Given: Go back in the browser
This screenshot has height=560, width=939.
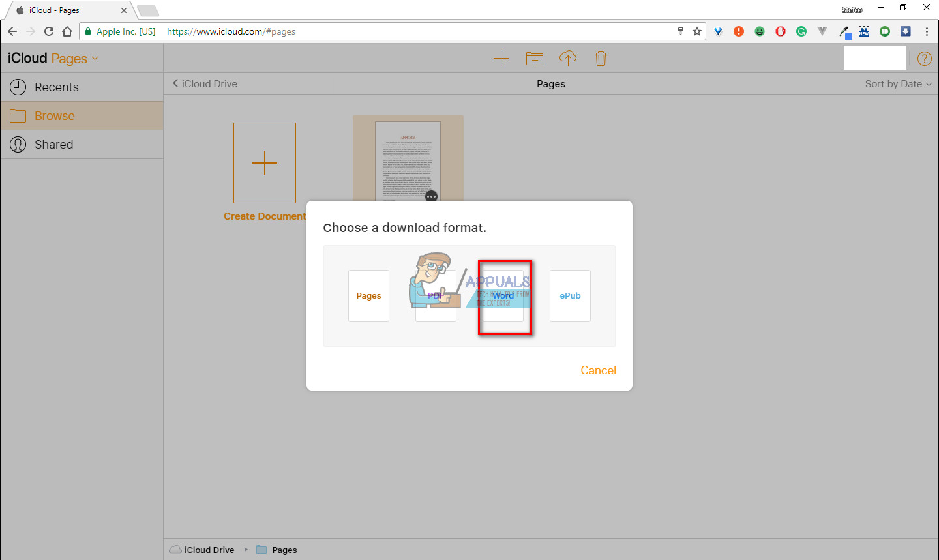Looking at the screenshot, I should [x=12, y=31].
